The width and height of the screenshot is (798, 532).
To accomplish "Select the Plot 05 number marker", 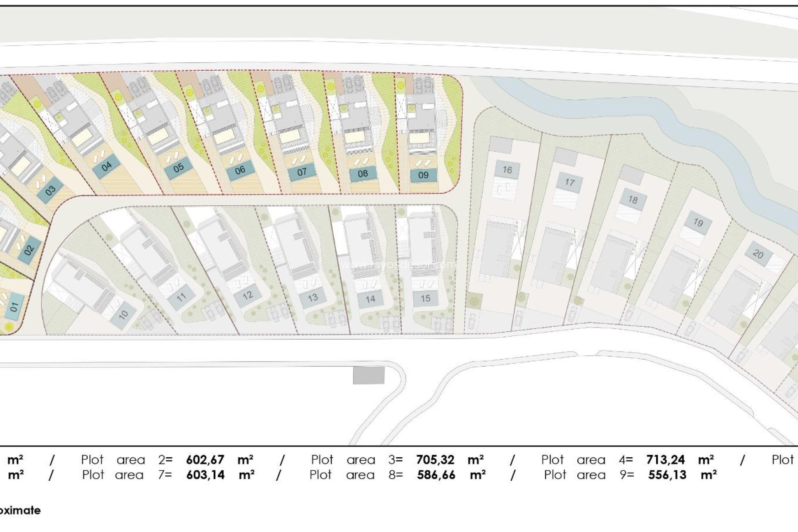I will coord(179,168).
